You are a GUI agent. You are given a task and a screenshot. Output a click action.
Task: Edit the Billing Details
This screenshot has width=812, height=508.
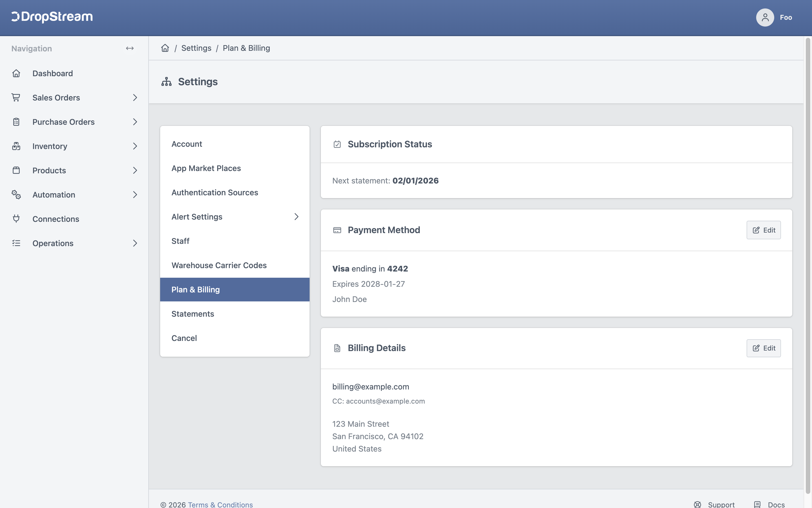(x=763, y=348)
